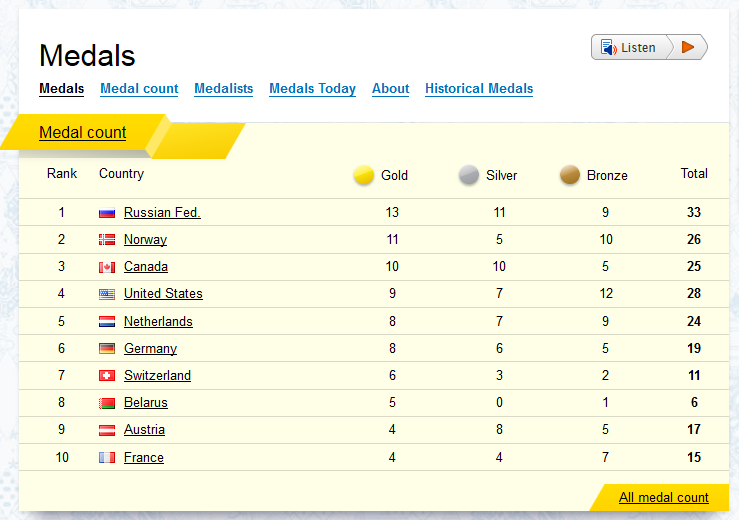This screenshot has height=520, width=739.
Task: Go to the Medals Today tab
Action: [x=312, y=89]
